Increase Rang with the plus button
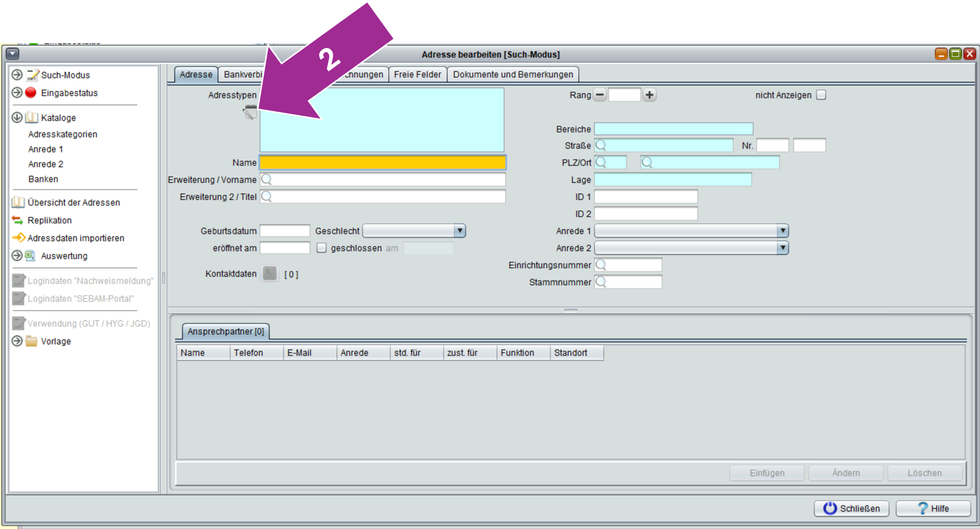Image resolution: width=980 pixels, height=529 pixels. pyautogui.click(x=649, y=95)
